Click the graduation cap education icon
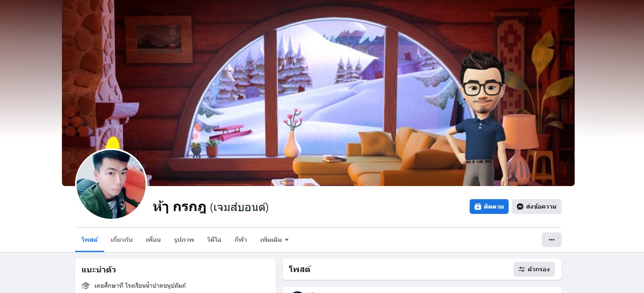The width and height of the screenshot is (644, 293). click(x=85, y=286)
